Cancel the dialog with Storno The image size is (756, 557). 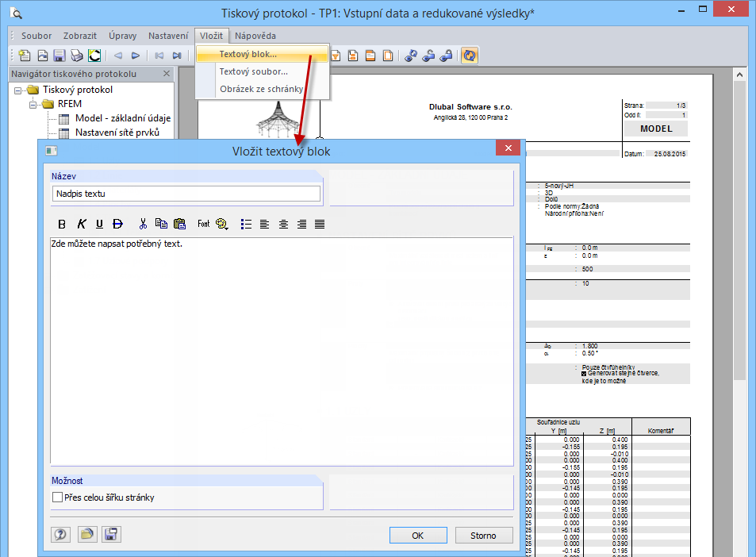(484, 536)
